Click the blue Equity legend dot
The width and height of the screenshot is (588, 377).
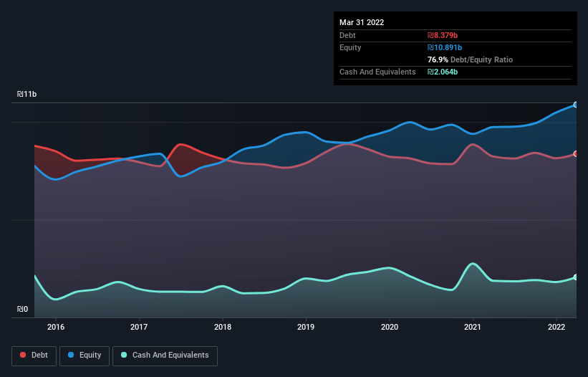[x=71, y=355]
